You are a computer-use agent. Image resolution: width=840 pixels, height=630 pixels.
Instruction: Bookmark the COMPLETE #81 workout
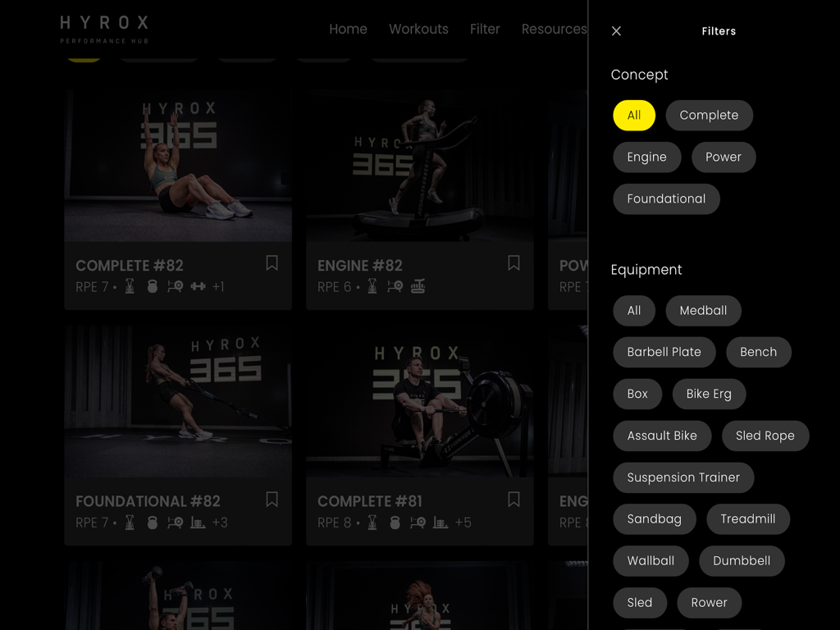[514, 499]
